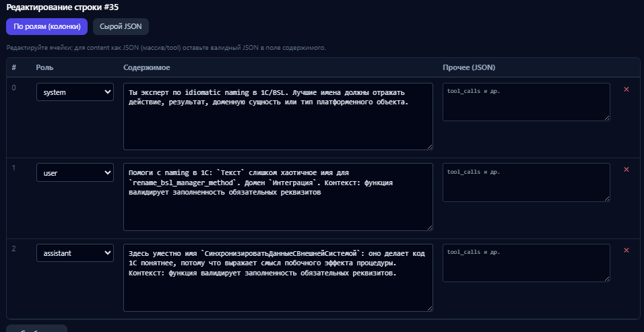
Task: Grab resize handle of assistant row JSON textarea
Action: click(607, 279)
